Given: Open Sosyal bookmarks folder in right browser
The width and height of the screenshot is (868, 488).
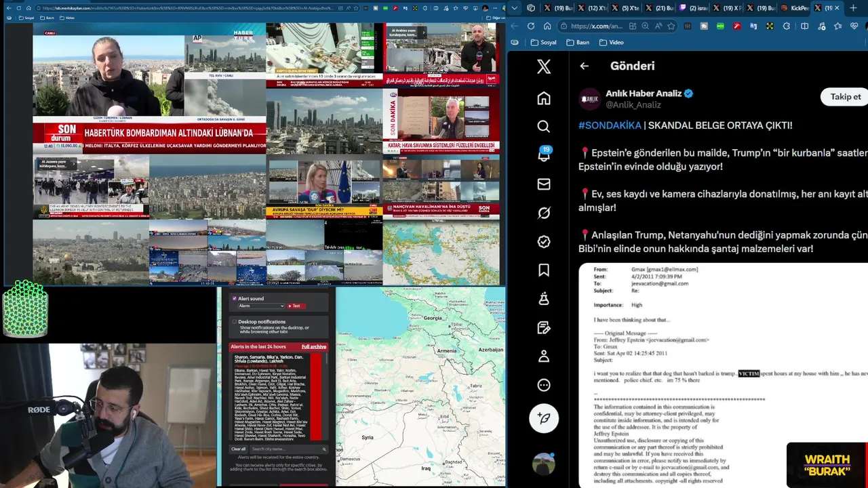Looking at the screenshot, I should point(544,42).
